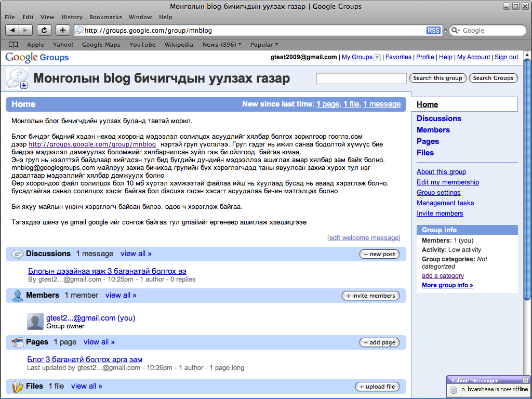
Task: Open the History menu
Action: click(x=72, y=17)
